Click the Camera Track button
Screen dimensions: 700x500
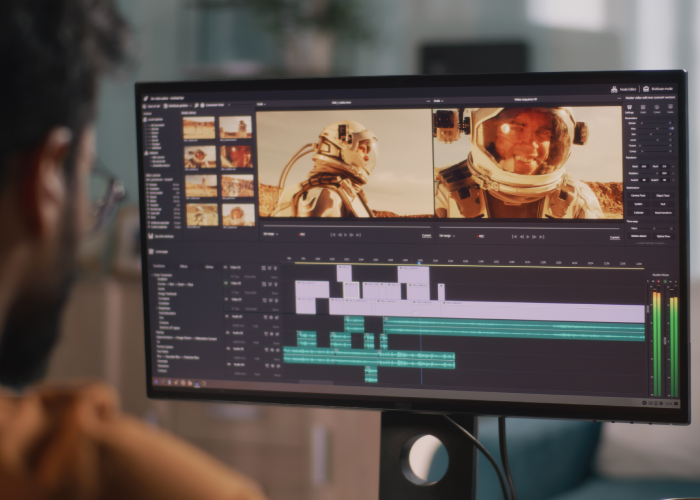coord(638,196)
